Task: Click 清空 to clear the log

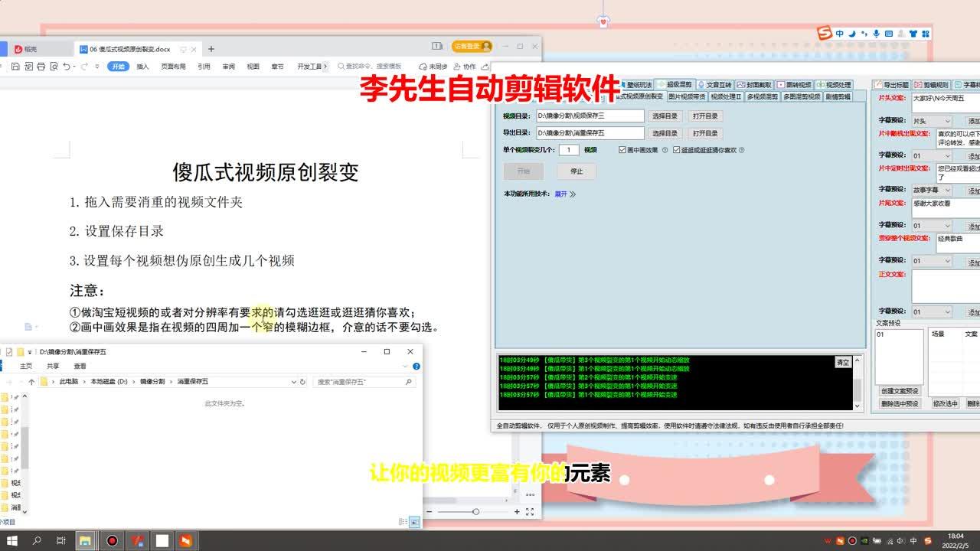Action: click(x=842, y=363)
